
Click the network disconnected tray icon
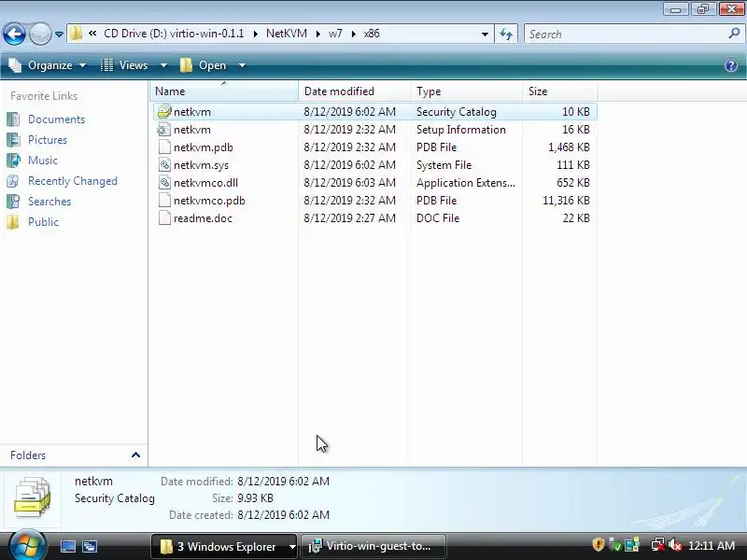pyautogui.click(x=658, y=544)
